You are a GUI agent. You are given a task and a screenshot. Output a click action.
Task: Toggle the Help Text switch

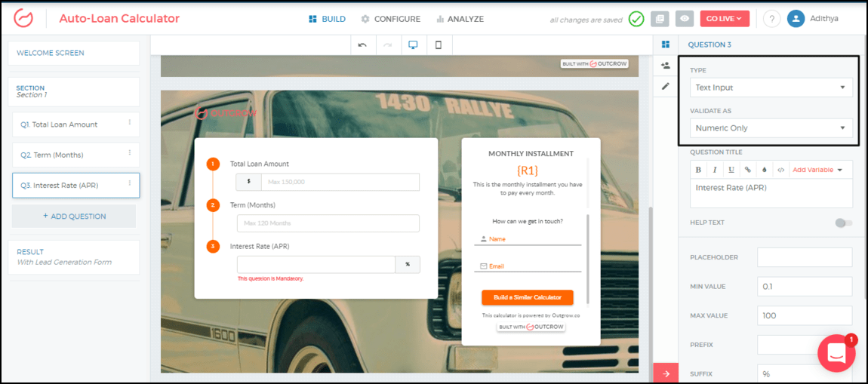coord(844,223)
